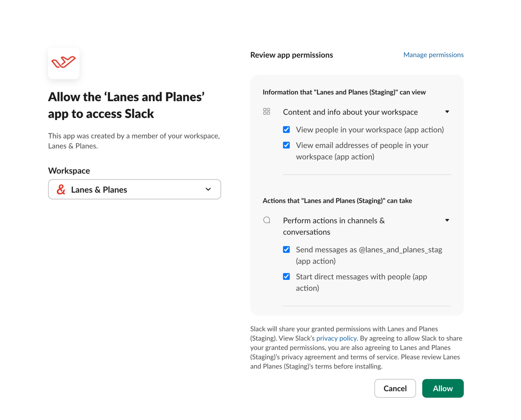Viewport: 521px width, 420px height.
Task: Collapse the channels & conversations section arrow
Action: coord(447,220)
